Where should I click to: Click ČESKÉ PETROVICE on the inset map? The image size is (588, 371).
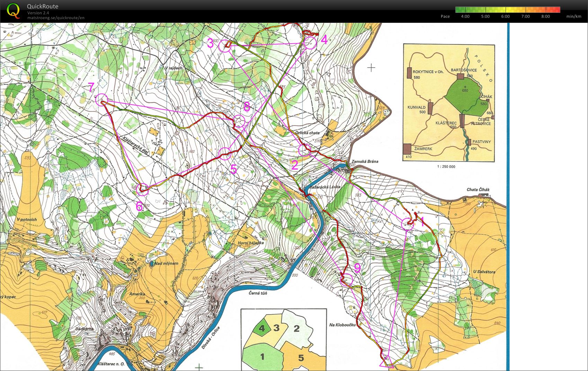(x=481, y=122)
